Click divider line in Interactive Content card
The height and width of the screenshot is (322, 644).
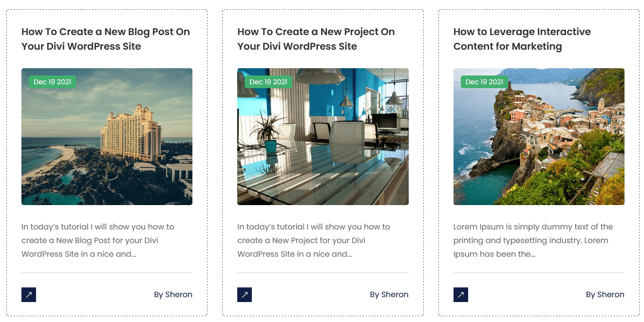tap(539, 272)
